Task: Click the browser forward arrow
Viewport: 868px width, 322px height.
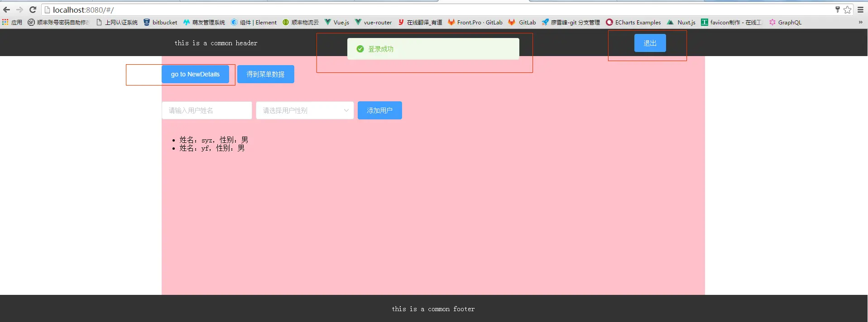Action: pos(19,9)
